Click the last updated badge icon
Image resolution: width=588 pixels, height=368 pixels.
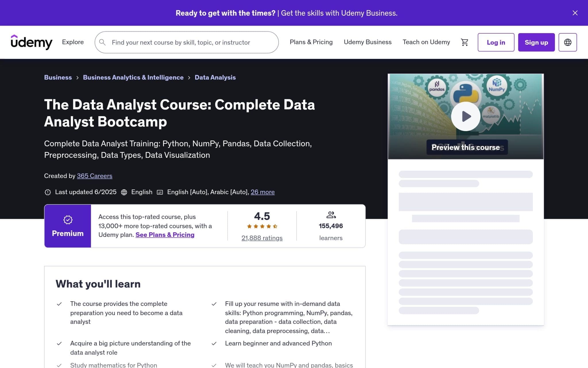coord(48,192)
